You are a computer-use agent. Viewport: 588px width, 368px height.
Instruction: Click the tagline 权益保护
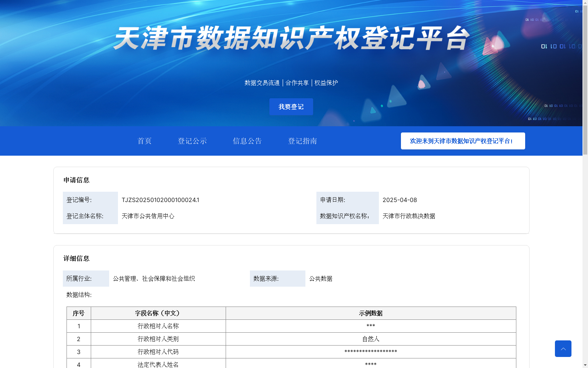tap(326, 83)
